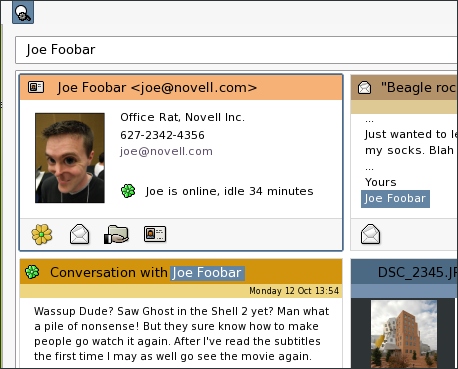Click the Beagle search icon at top-left

(23, 12)
